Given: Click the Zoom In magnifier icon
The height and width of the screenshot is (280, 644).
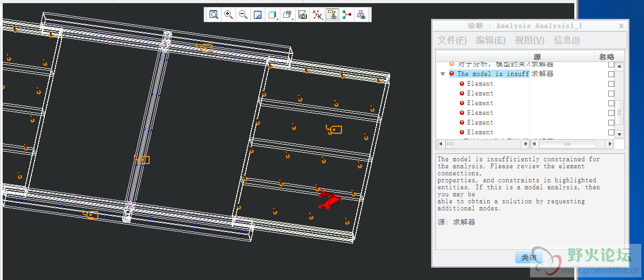Looking at the screenshot, I should click(229, 15).
